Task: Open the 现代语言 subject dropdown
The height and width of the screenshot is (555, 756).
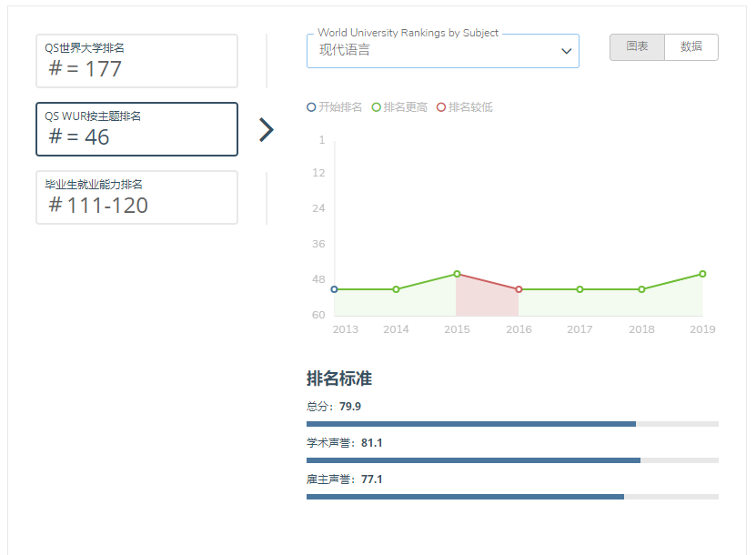Action: coord(442,51)
